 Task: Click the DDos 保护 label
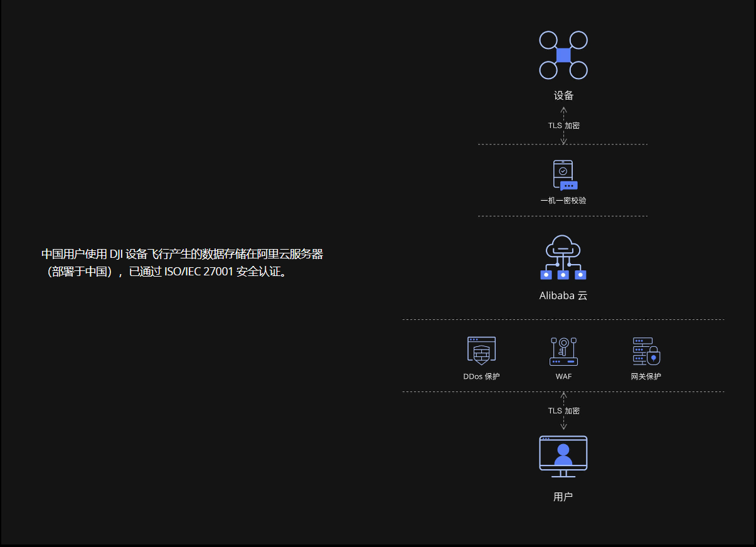pos(481,376)
